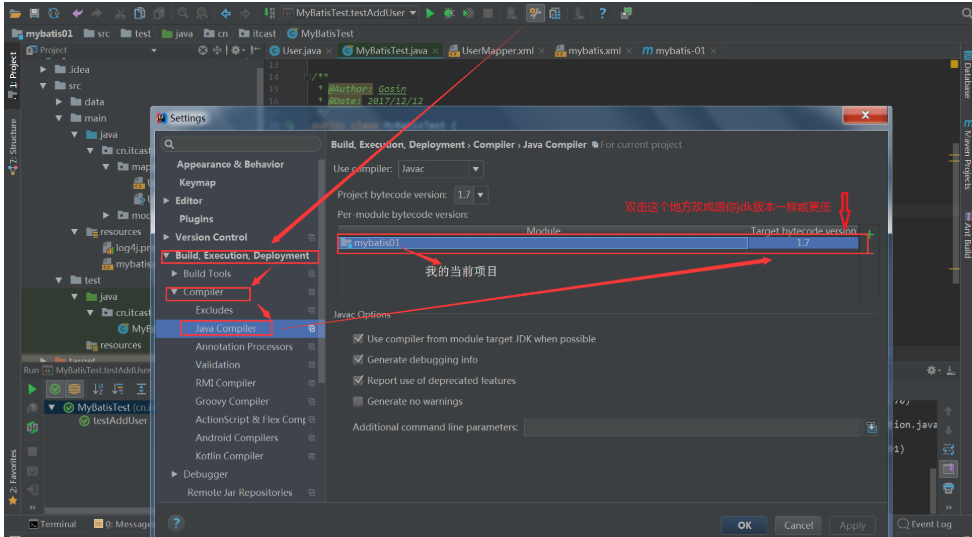The width and height of the screenshot is (972, 537).
Task: Switch to the UserMapper.xml editor tab
Action: pyautogui.click(x=497, y=51)
